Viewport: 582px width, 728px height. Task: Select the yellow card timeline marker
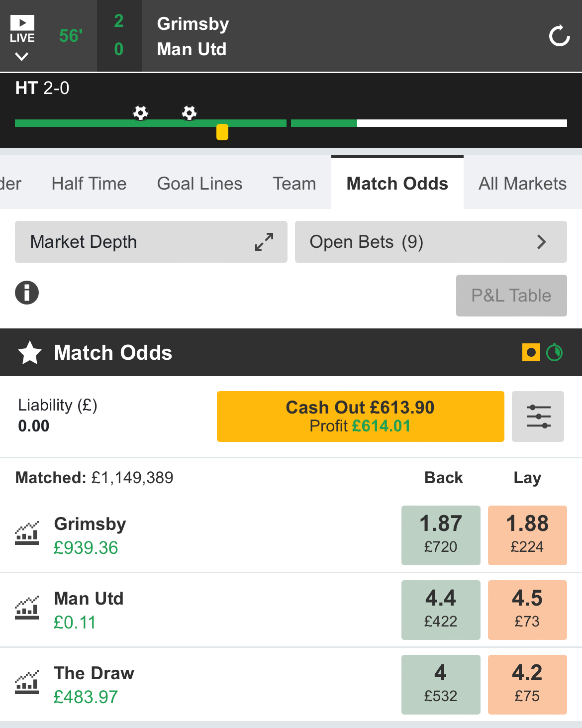222,132
